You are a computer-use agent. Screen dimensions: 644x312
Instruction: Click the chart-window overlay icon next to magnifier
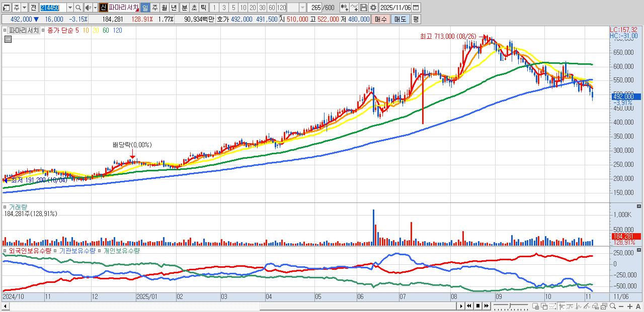(604, 306)
